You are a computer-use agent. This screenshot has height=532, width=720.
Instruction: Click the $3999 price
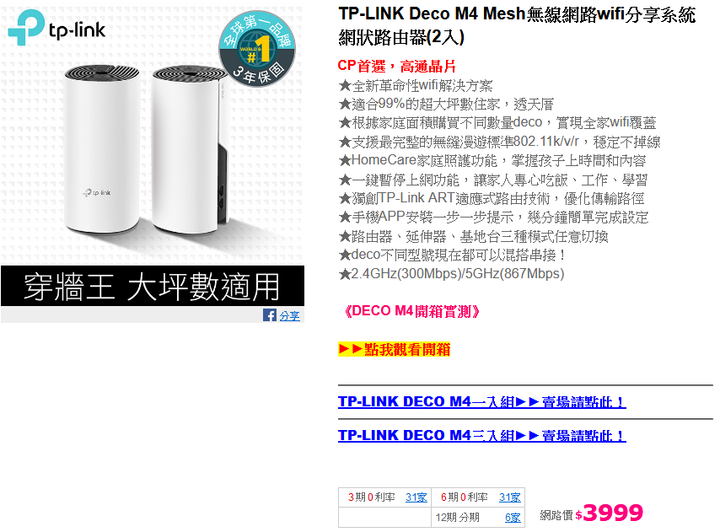click(609, 512)
